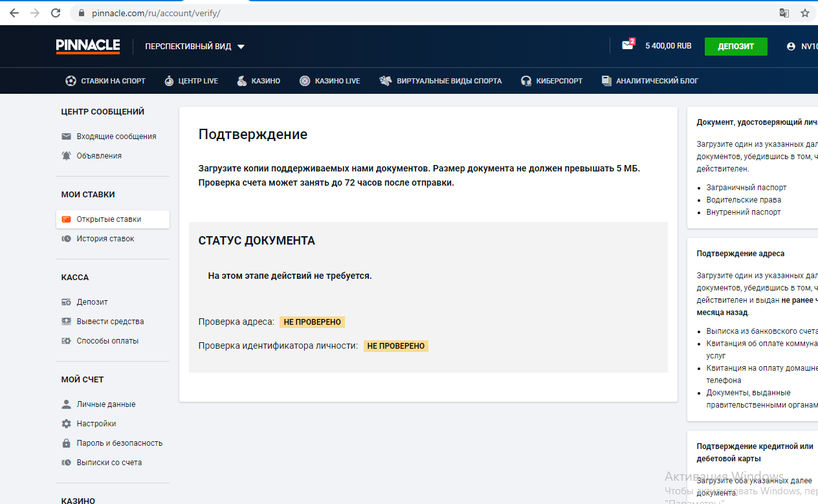The height and width of the screenshot is (504, 818).
Task: Select Открытые ставки in sidebar
Action: point(109,219)
